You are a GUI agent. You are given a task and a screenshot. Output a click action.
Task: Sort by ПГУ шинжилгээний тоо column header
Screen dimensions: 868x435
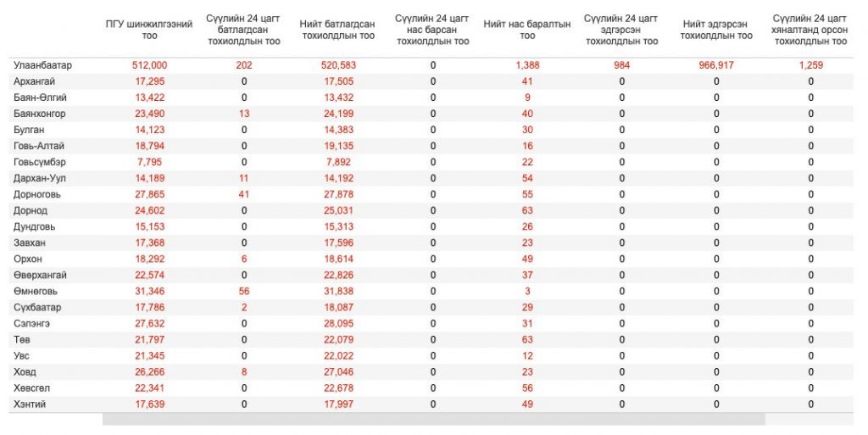pyautogui.click(x=149, y=30)
